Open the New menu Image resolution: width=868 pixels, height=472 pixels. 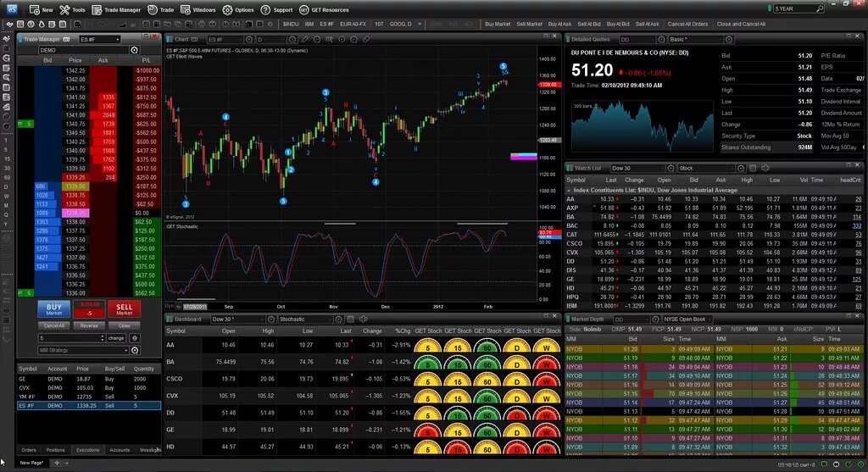(x=41, y=9)
